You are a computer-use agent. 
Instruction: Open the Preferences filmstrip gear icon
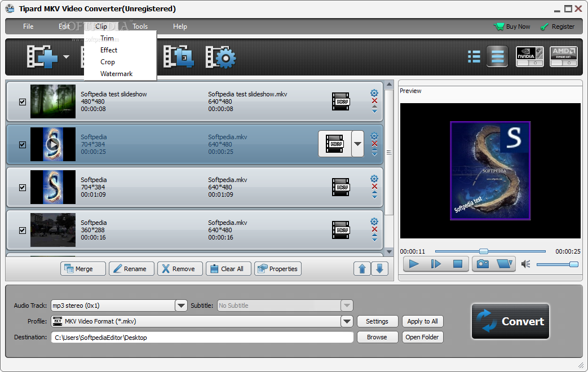(220, 57)
